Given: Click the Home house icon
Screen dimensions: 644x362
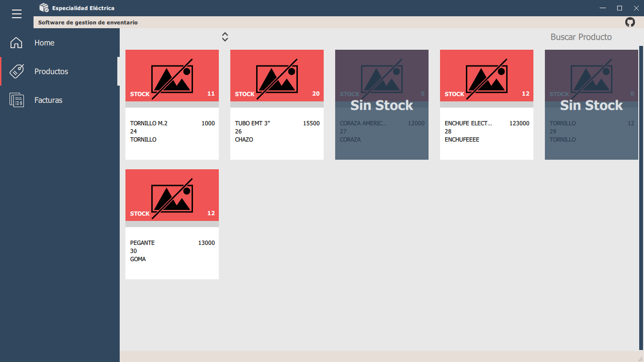Looking at the screenshot, I should [16, 43].
